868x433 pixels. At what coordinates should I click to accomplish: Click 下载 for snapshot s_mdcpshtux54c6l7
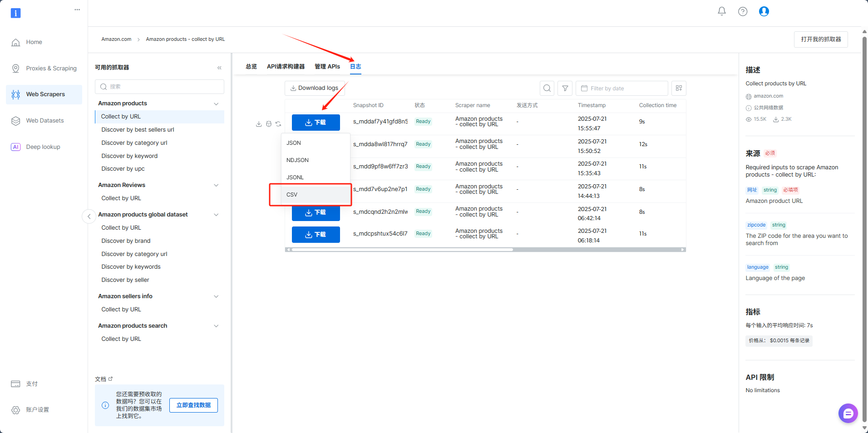pyautogui.click(x=316, y=235)
